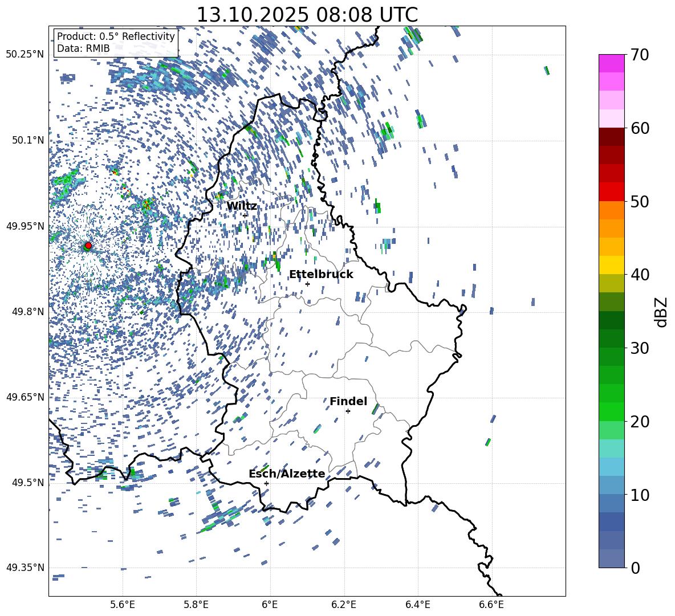The image size is (675, 616).
Task: Click the 49.8°N latitude label
Action: tap(27, 312)
